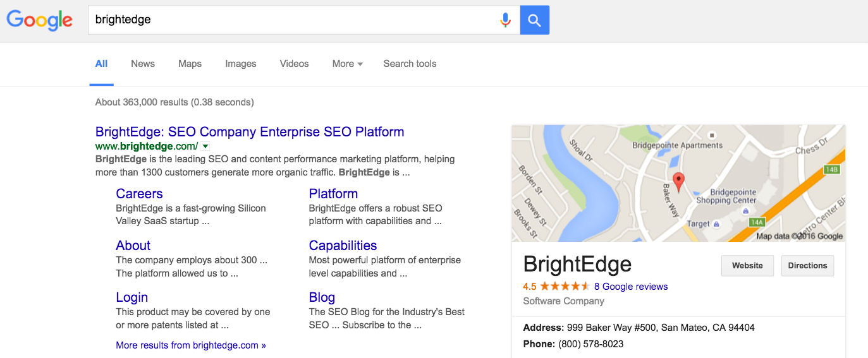
Task: Click the Baker Way street label on map
Action: coord(670,201)
